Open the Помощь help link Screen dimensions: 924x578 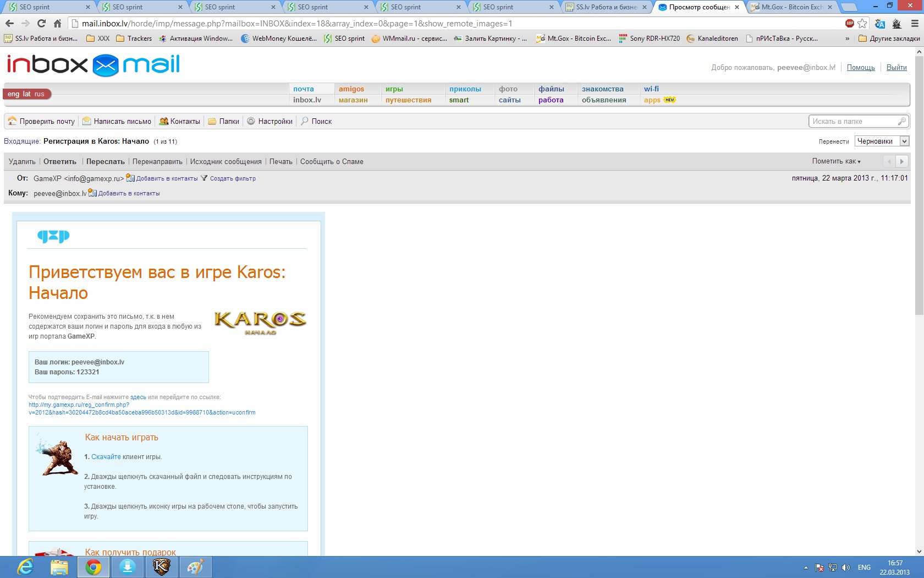[861, 68]
